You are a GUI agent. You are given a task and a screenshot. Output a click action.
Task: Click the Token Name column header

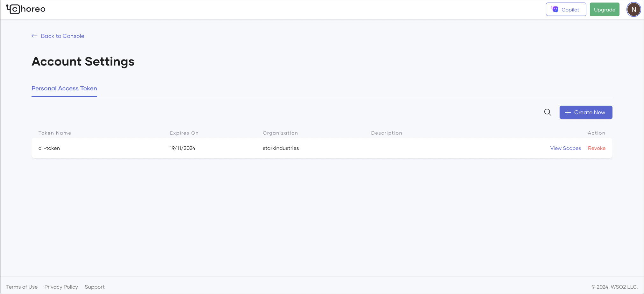tap(54, 133)
